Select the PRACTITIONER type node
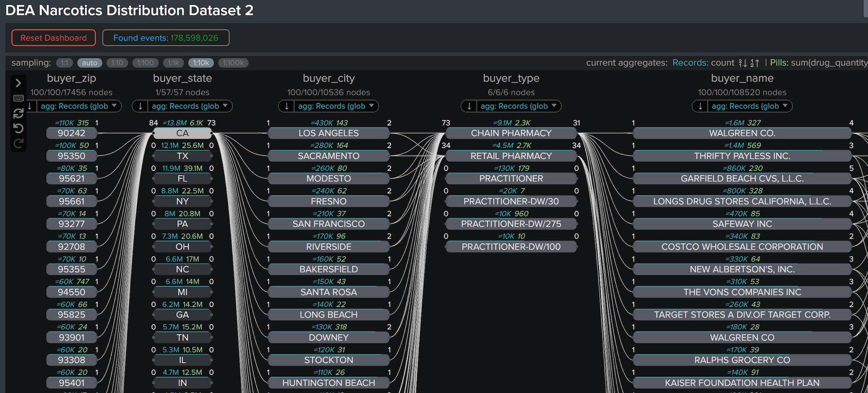868x393 pixels. [511, 179]
